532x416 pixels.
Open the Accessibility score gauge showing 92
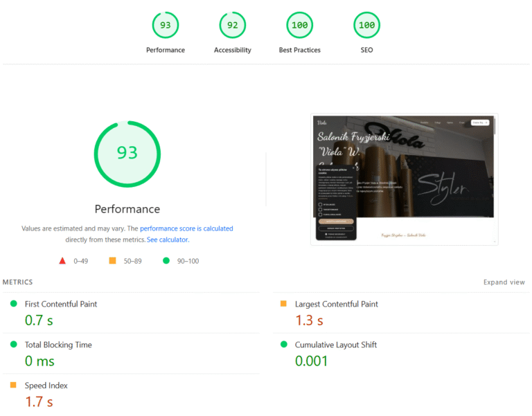(x=233, y=26)
